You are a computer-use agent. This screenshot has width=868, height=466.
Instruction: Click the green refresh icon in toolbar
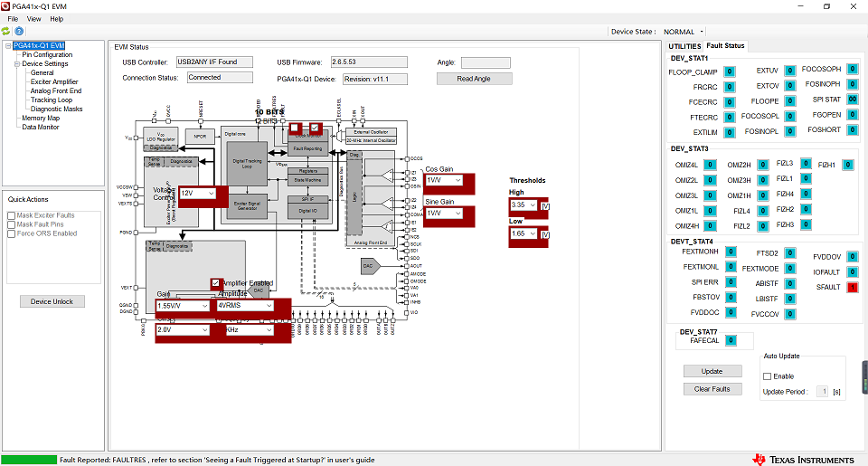[x=5, y=32]
